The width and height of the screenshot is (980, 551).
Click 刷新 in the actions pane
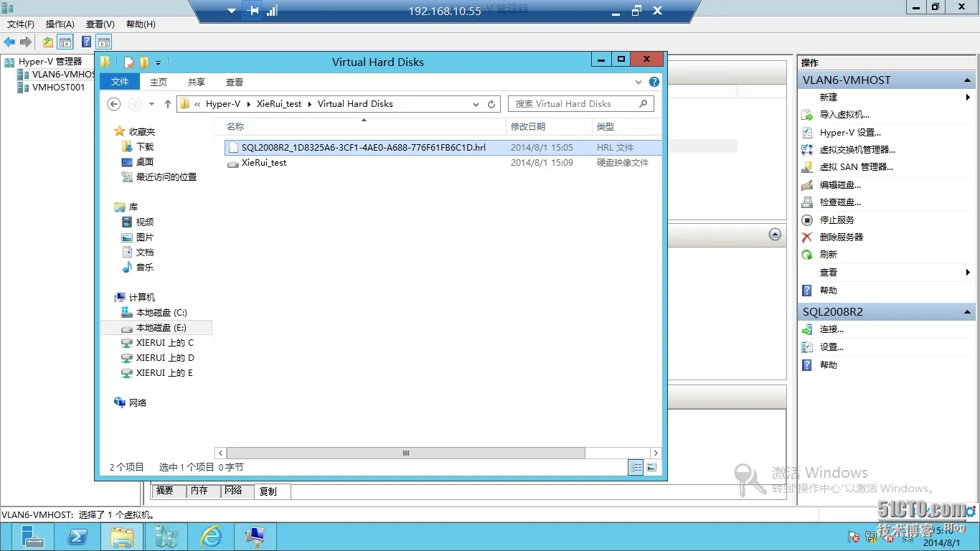point(828,254)
